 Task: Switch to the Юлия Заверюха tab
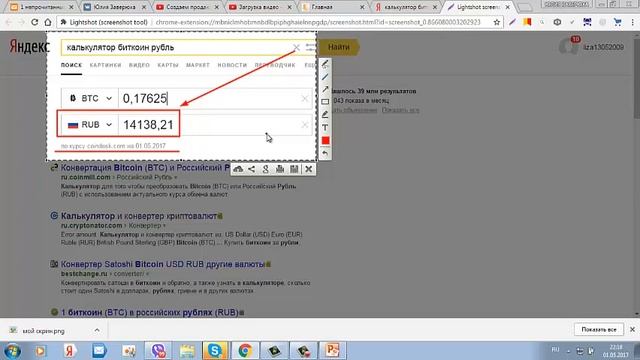click(x=115, y=7)
